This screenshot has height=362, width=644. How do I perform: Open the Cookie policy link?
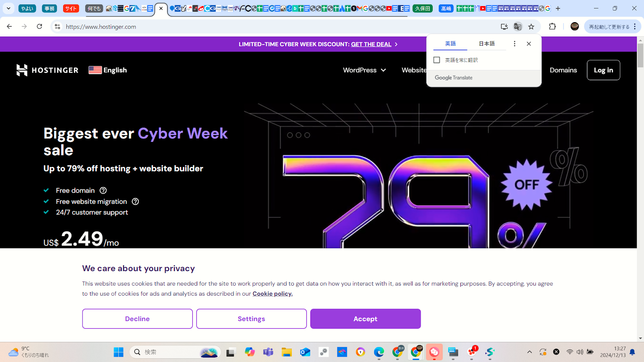coord(272,294)
